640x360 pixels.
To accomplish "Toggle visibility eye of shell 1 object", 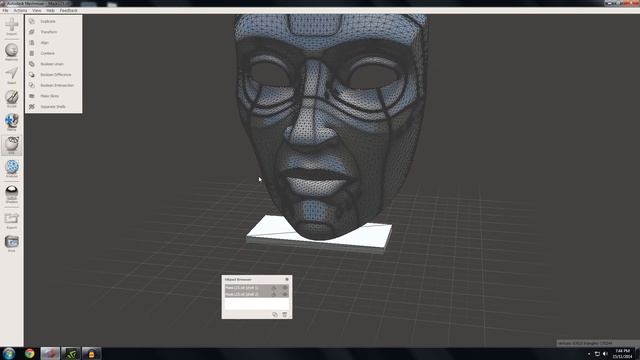I will (285, 288).
